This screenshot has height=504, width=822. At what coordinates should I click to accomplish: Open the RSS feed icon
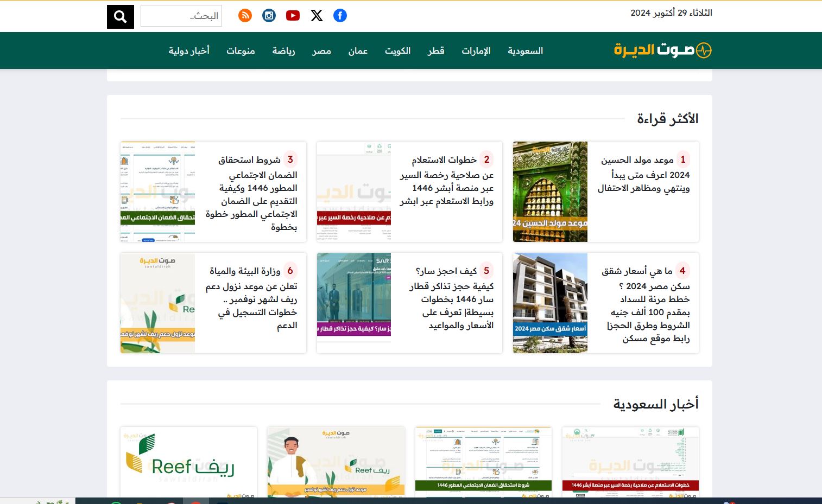click(x=245, y=16)
